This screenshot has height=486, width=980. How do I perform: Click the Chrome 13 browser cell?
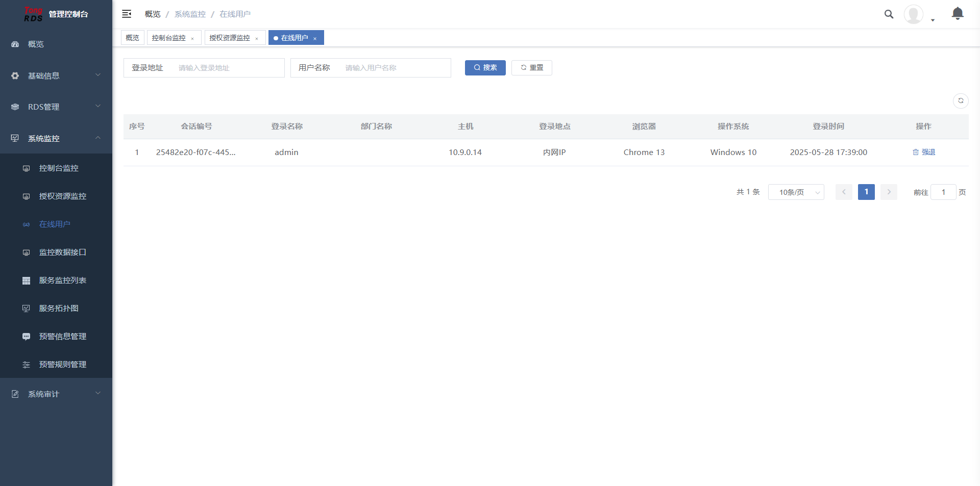pos(644,152)
